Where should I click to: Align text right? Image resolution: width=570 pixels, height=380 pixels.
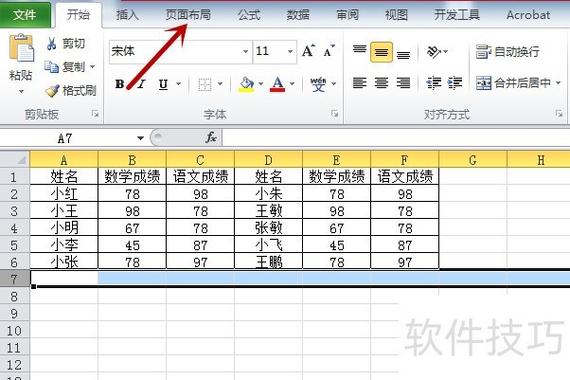403,83
